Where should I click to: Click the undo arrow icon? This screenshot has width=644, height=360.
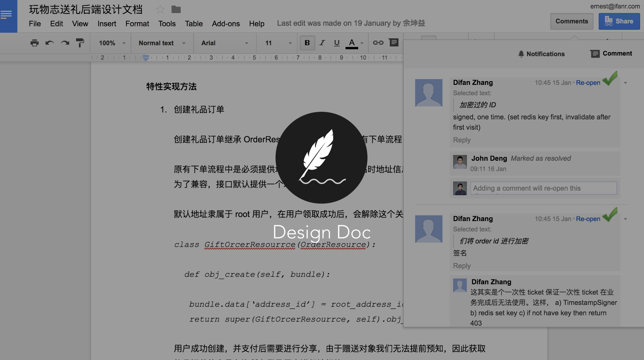click(50, 43)
